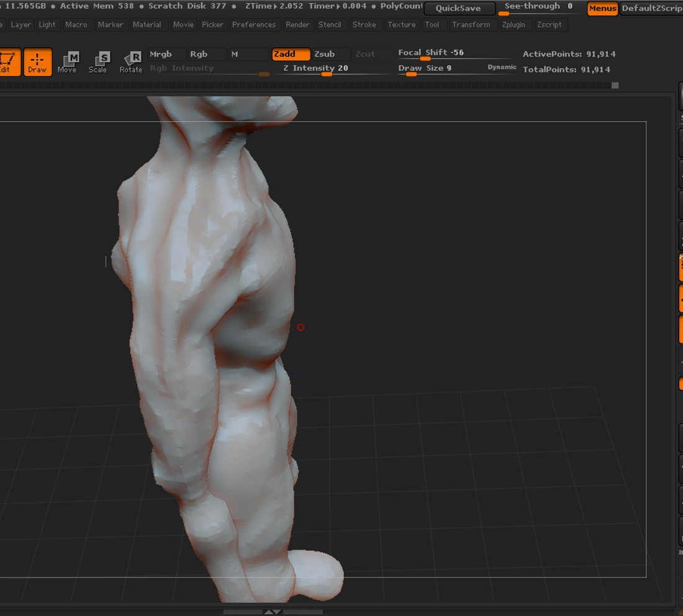Open the Picker menu
This screenshot has width=683, height=616.
click(212, 25)
